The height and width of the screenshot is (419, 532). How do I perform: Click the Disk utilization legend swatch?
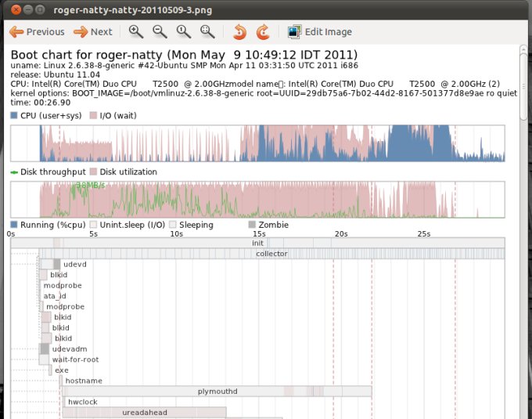click(x=93, y=172)
